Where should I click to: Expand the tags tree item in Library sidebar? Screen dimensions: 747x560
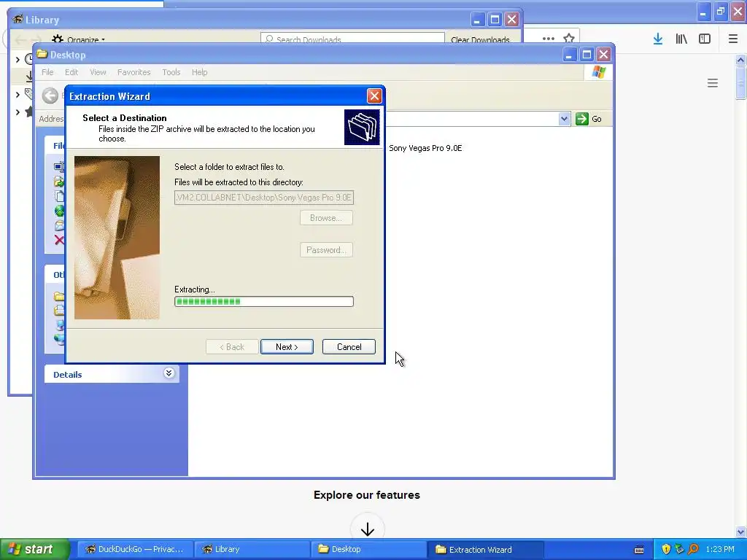click(x=18, y=95)
